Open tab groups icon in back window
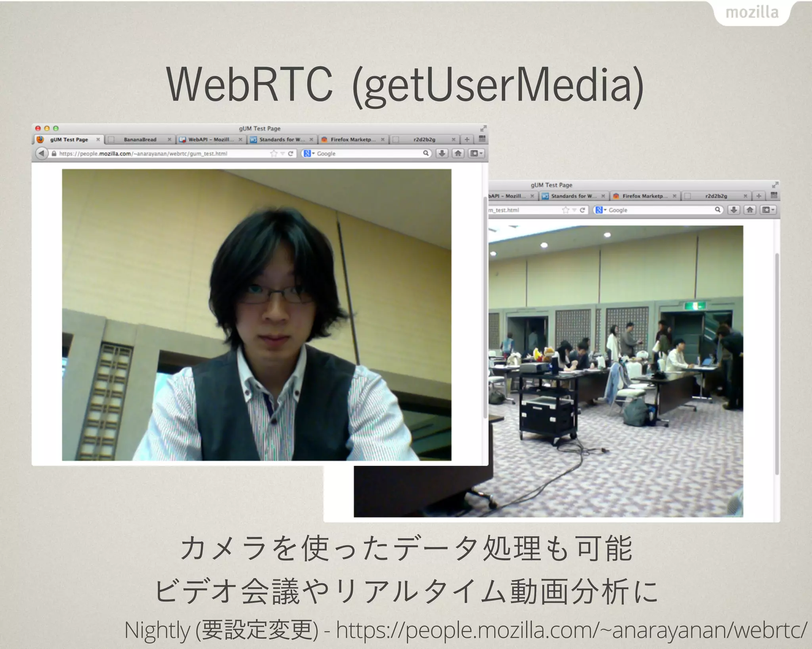Image resolution: width=812 pixels, height=649 pixels. (774, 195)
